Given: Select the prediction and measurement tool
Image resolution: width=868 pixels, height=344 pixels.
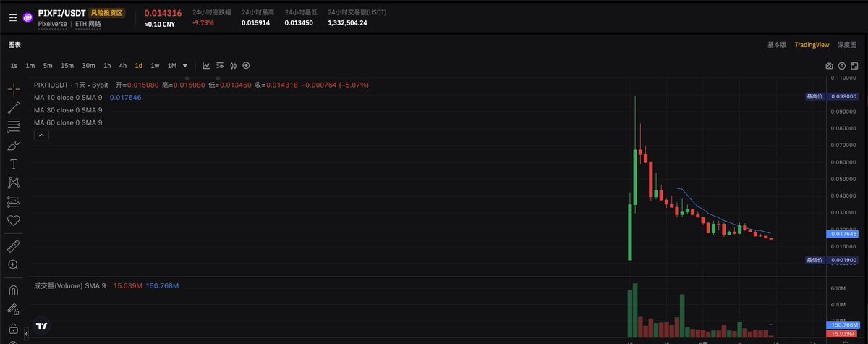Looking at the screenshot, I should (13, 201).
